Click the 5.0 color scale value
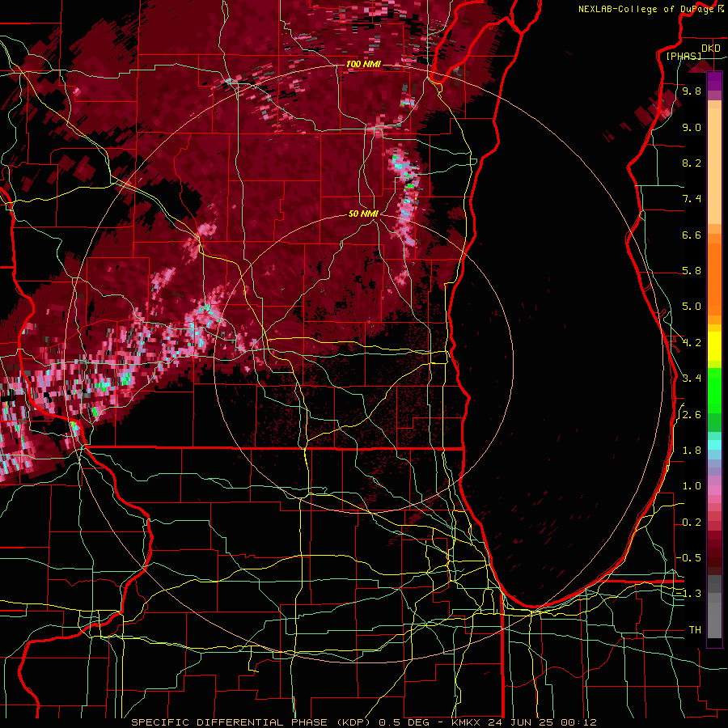This screenshot has height=728, width=728. click(x=692, y=307)
